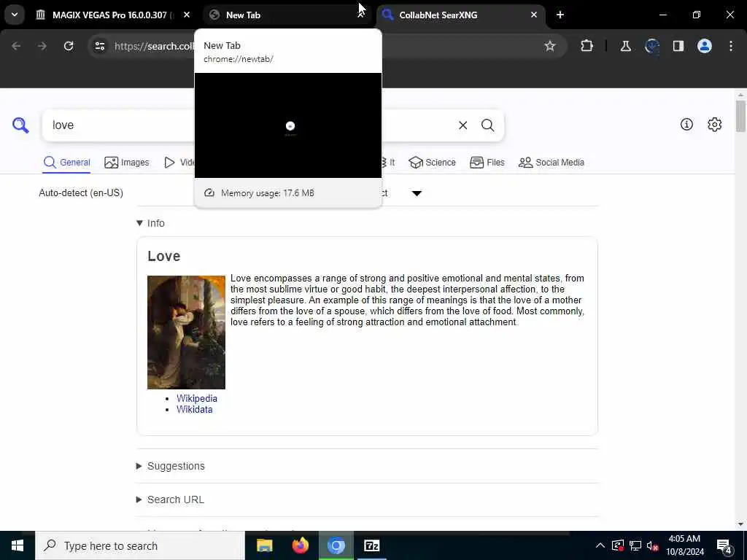
Task: Expand the Search URL section
Action: [170, 500]
